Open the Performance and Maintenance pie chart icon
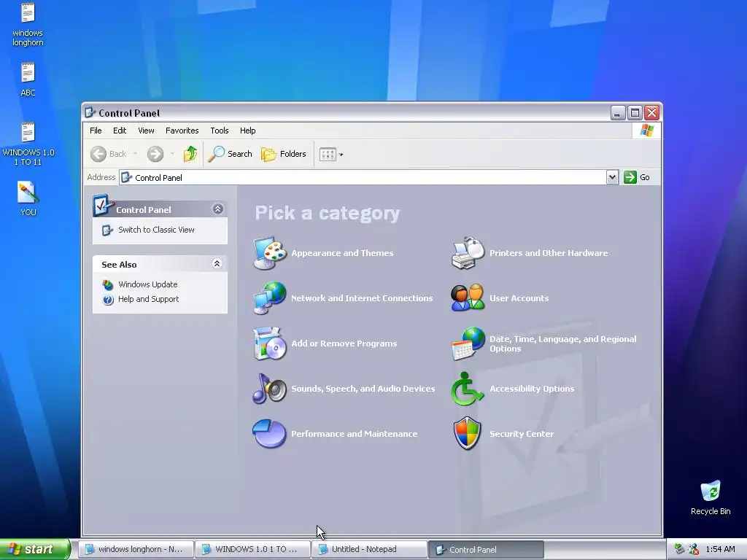This screenshot has height=560, width=747. point(269,434)
